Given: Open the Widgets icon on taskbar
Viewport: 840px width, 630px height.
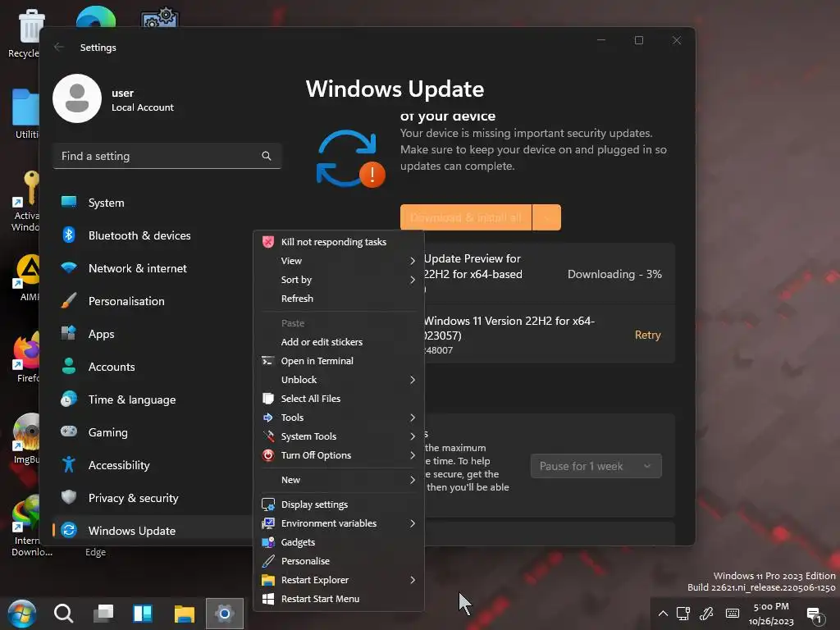Looking at the screenshot, I should click(x=143, y=614).
